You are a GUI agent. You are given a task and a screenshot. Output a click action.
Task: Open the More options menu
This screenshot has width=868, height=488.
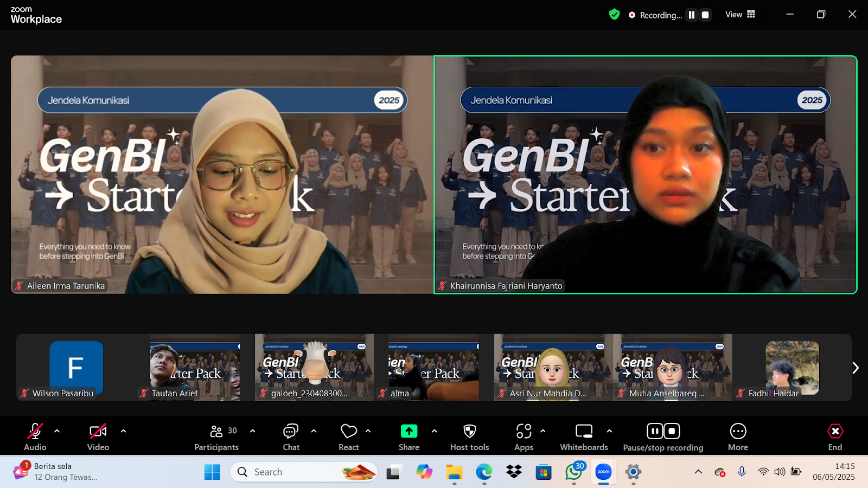point(738,436)
